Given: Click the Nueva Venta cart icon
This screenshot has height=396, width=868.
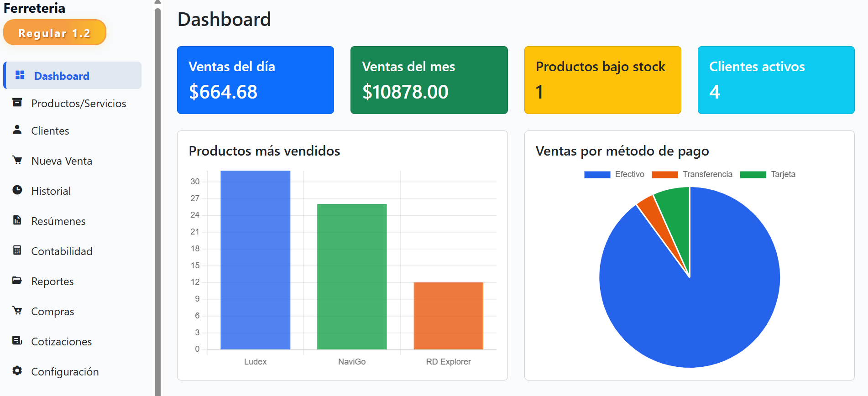Looking at the screenshot, I should [x=17, y=160].
